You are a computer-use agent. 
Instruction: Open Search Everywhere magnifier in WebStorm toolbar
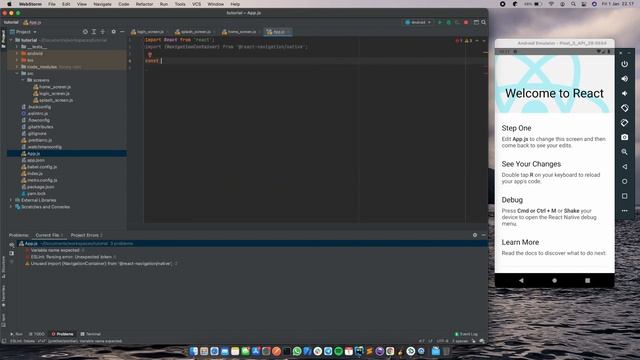(484, 22)
